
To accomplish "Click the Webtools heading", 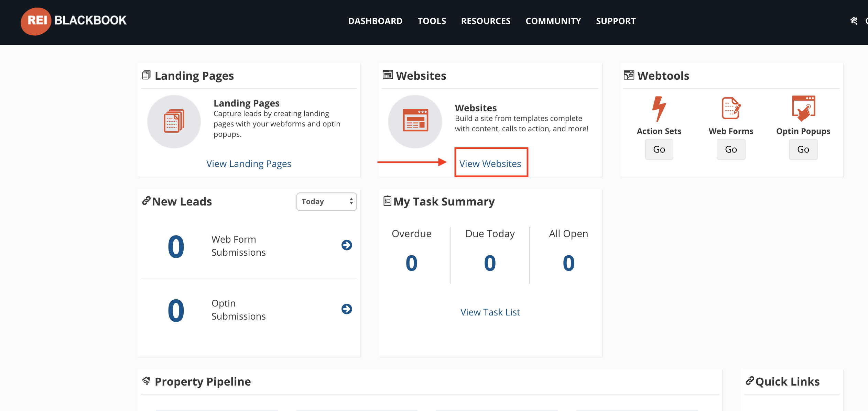I will tap(663, 76).
